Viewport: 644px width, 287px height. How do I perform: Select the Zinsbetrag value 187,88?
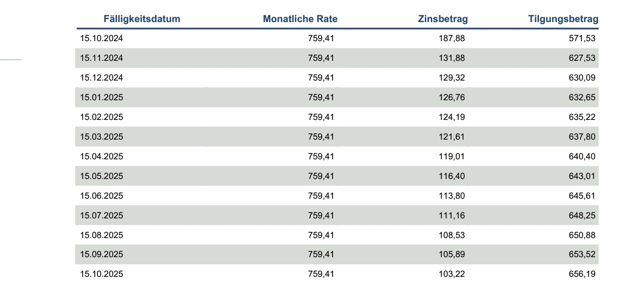tap(452, 38)
